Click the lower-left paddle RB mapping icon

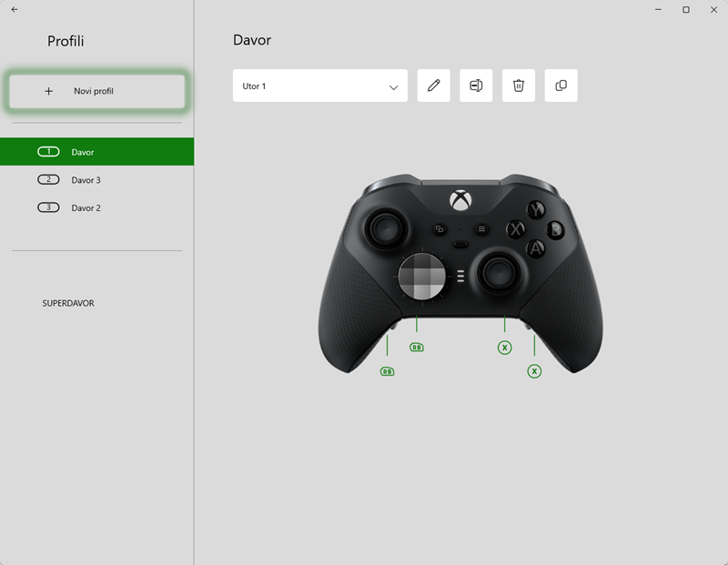tap(388, 371)
